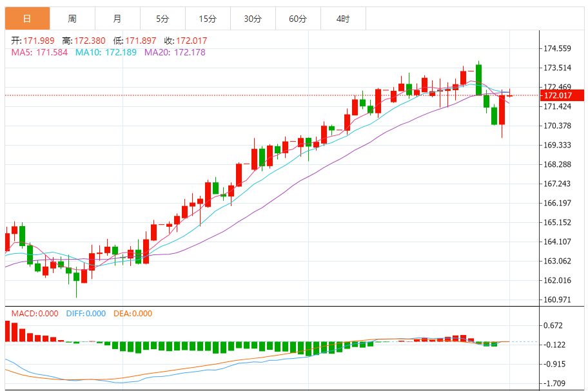
Task: Switch to the 月 monthly tab
Action: tap(117, 19)
